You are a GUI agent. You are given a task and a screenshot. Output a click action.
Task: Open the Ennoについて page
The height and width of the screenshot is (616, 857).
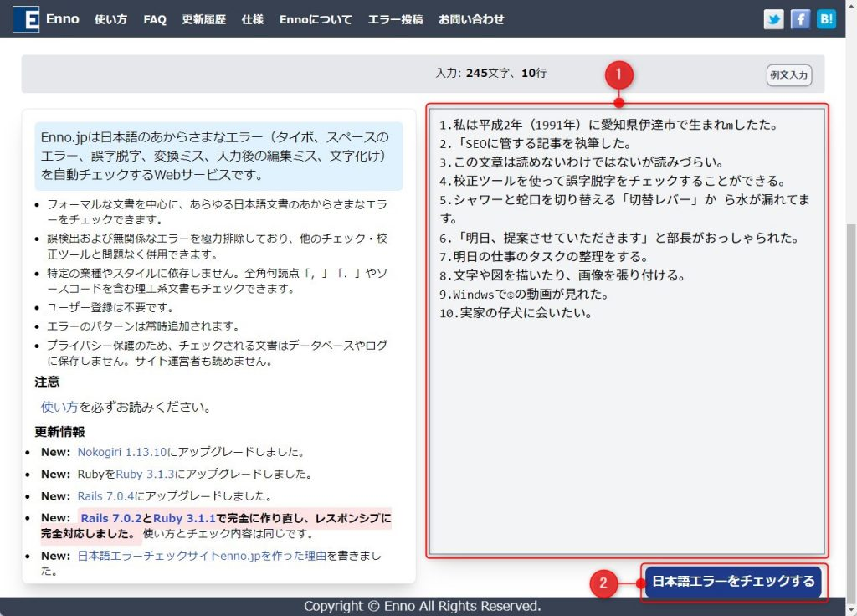316,19
